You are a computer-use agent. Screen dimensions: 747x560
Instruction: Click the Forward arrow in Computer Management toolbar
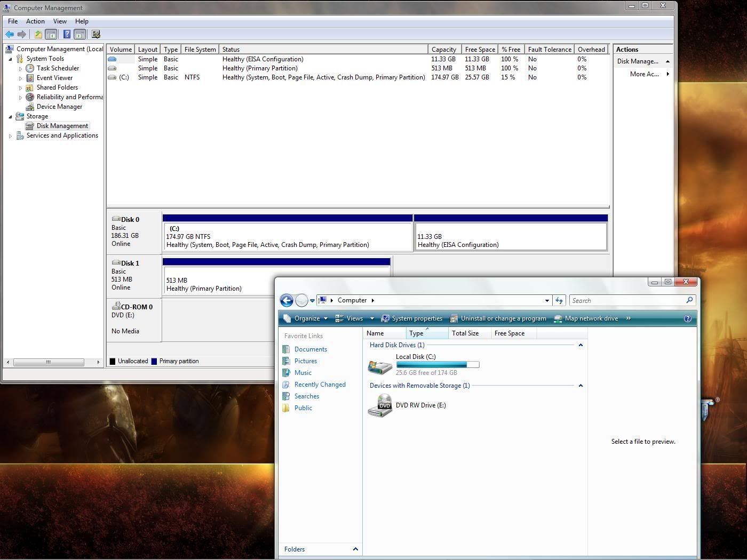(22, 35)
